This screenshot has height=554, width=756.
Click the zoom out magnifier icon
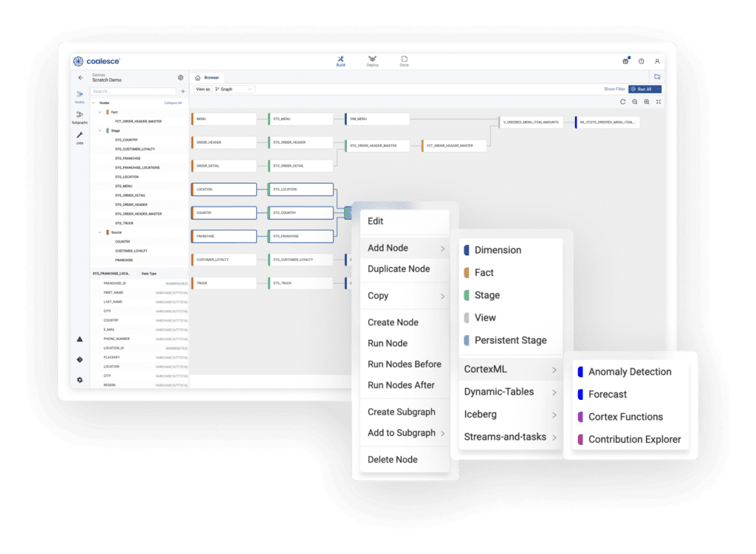pos(635,102)
